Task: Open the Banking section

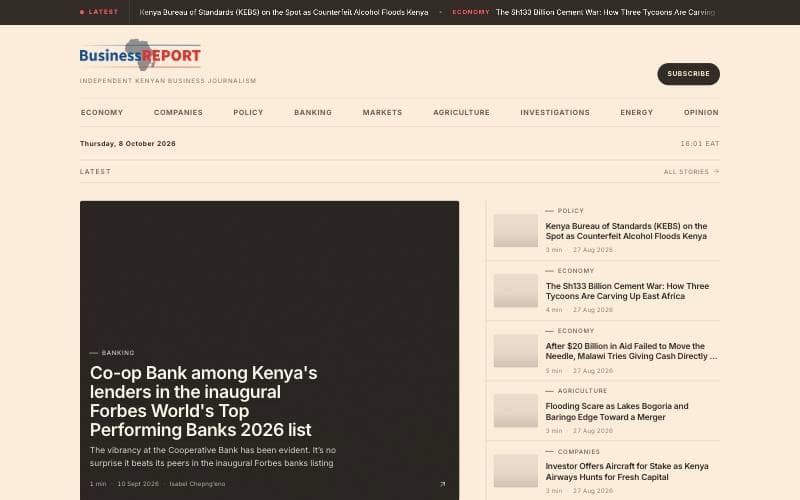Action: (x=313, y=112)
